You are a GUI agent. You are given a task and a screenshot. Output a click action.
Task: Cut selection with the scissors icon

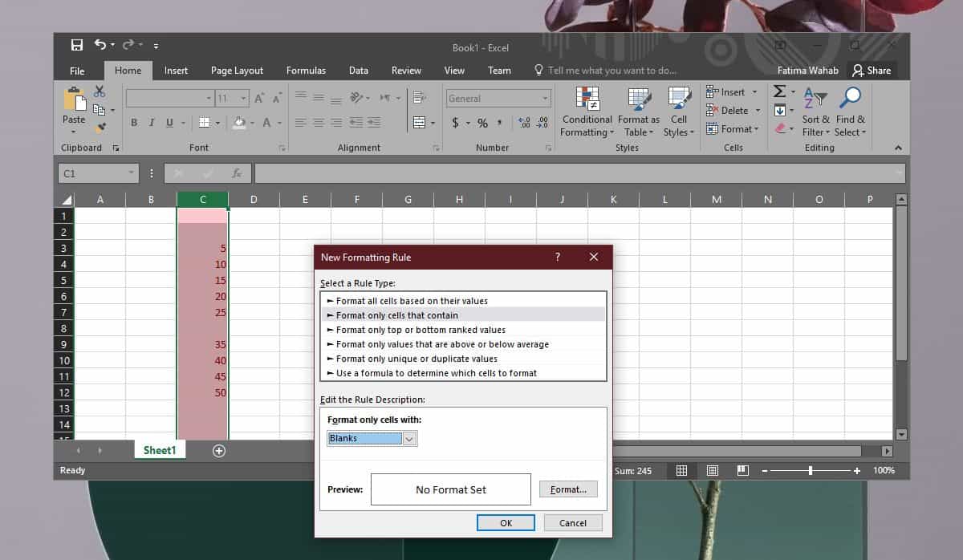coord(100,91)
